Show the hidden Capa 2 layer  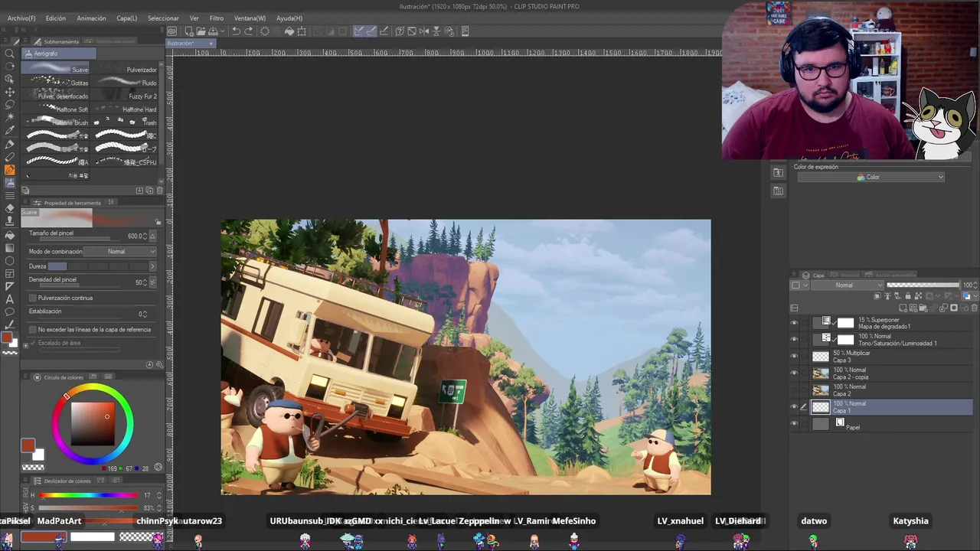794,390
